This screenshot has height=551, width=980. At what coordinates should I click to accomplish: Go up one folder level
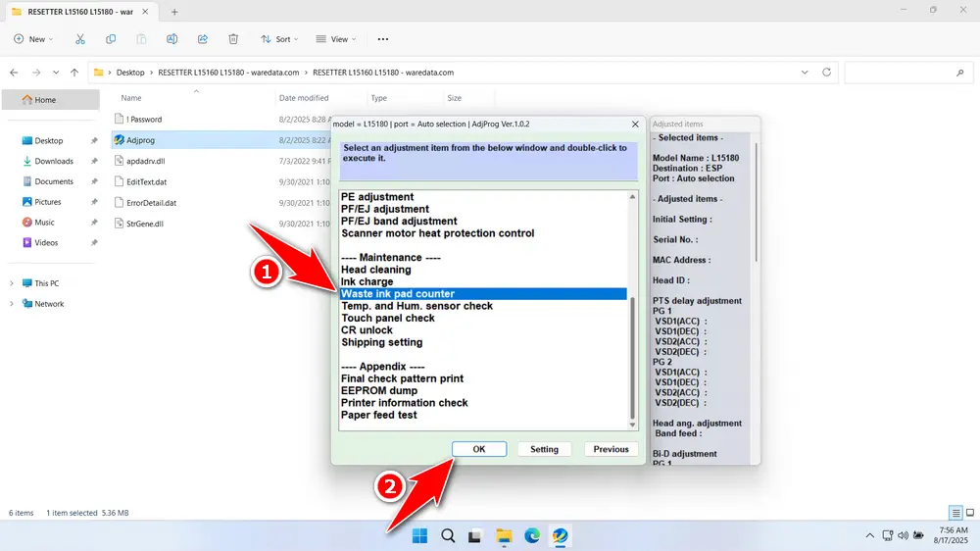[74, 73]
